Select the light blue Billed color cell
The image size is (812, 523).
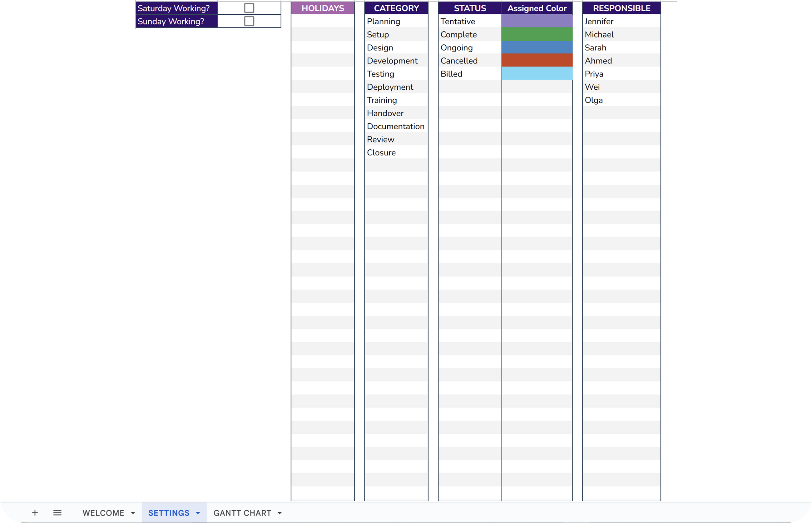tap(537, 74)
